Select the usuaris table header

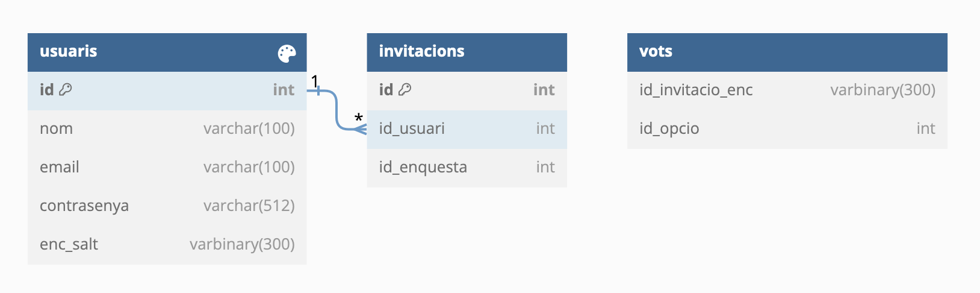click(x=167, y=52)
